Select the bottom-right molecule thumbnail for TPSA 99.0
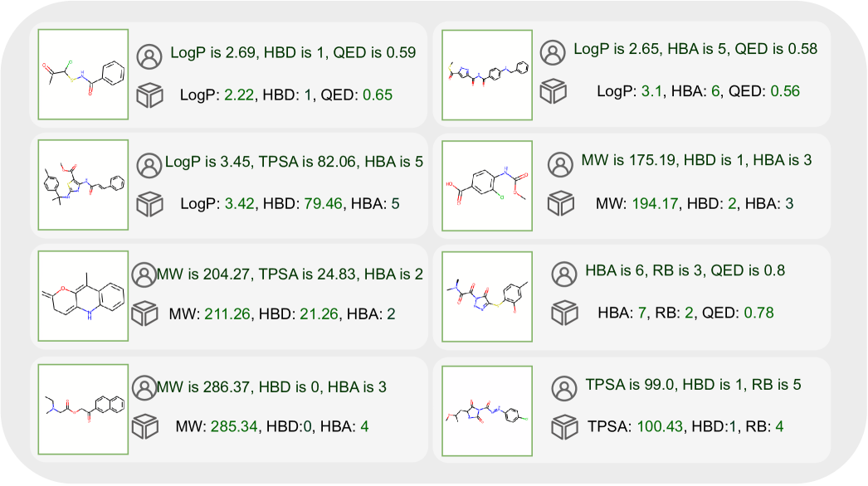868x486 pixels. tap(486, 411)
